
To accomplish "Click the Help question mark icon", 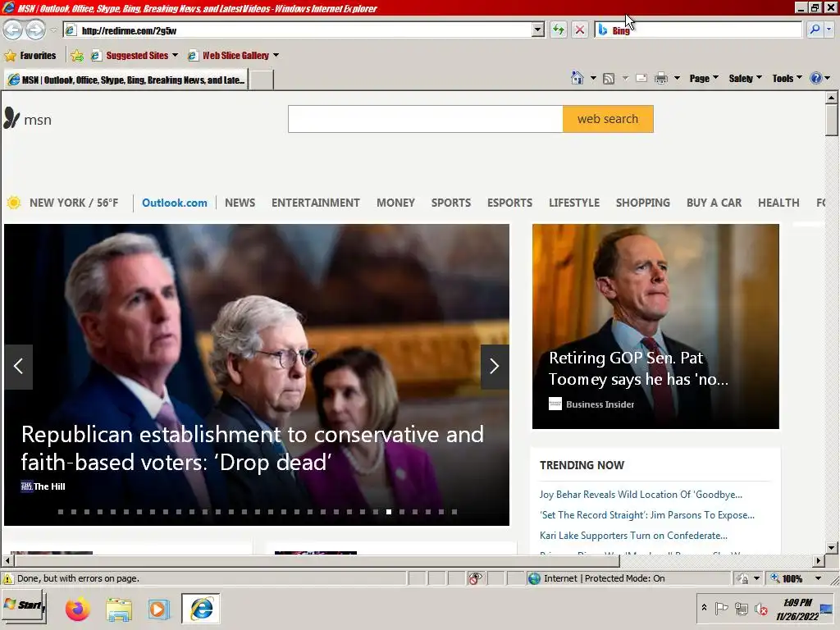I will tap(815, 78).
